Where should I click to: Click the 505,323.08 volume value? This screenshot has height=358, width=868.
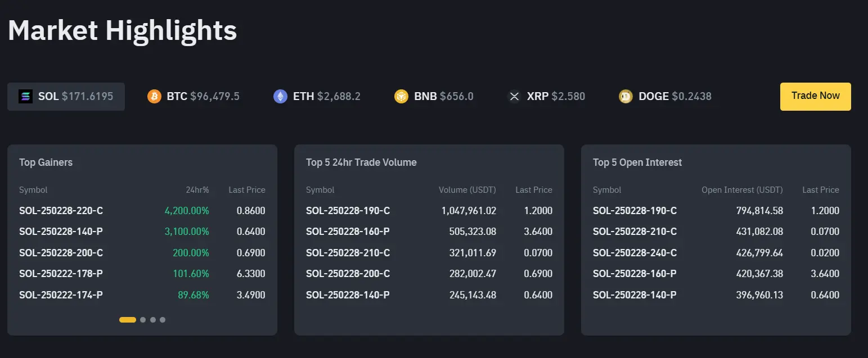[x=473, y=232]
